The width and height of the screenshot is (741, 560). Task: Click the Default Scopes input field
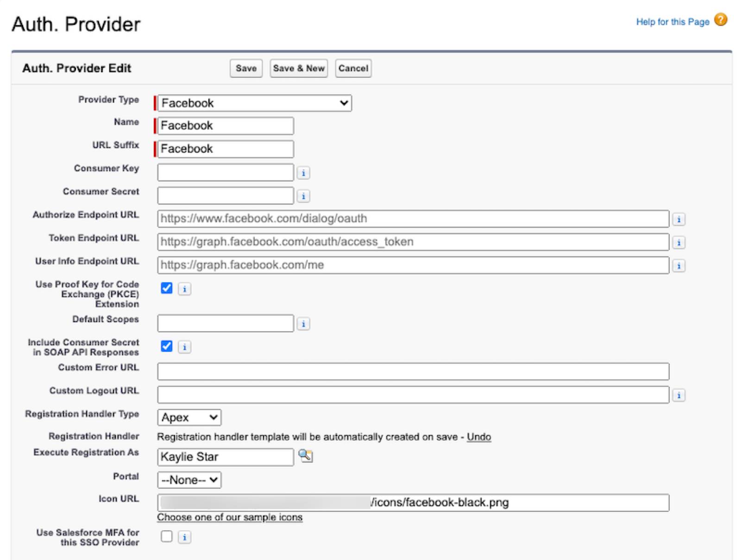226,323
